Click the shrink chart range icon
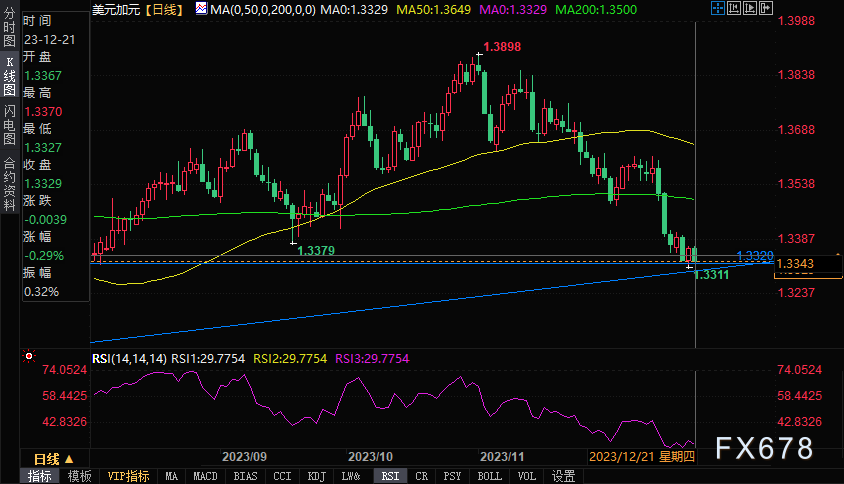This screenshot has height=484, width=844. click(x=734, y=8)
